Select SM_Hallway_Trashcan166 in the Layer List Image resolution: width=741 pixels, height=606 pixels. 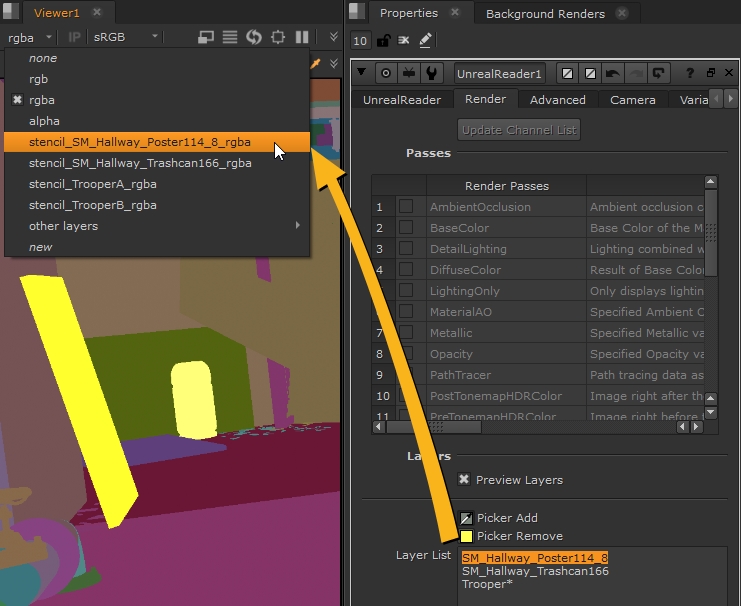535,571
